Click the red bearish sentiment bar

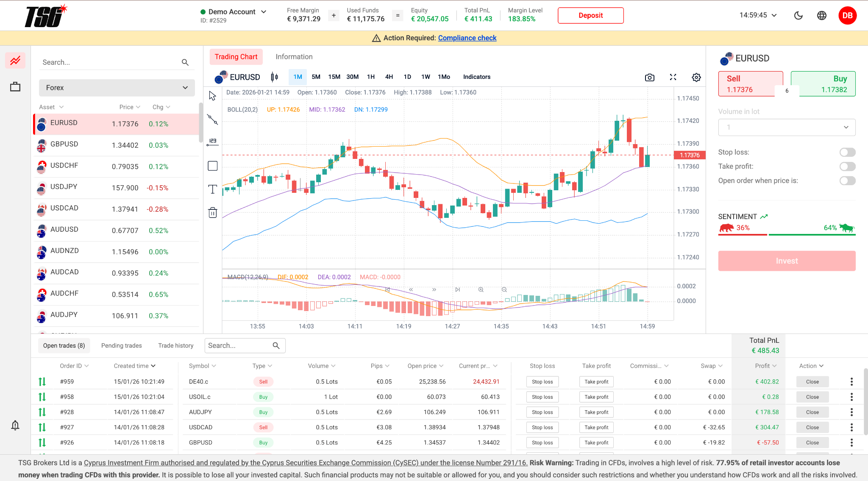coord(743,234)
